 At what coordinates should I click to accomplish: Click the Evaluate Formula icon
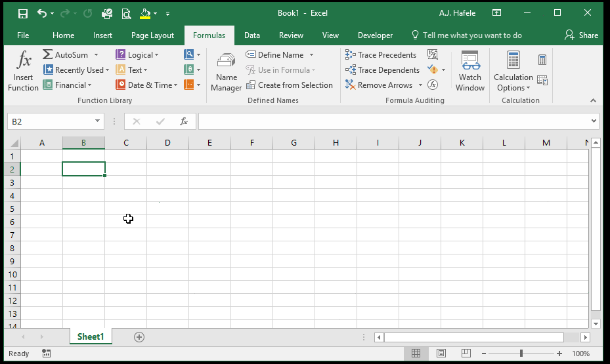click(x=433, y=85)
